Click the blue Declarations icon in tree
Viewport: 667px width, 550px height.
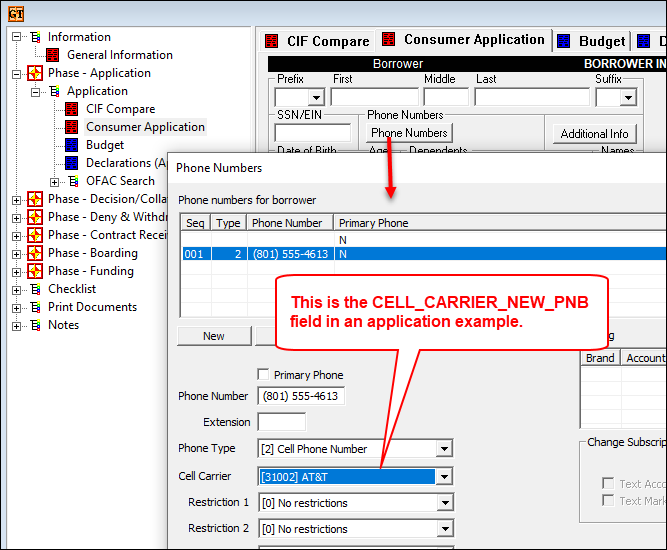pyautogui.click(x=71, y=163)
